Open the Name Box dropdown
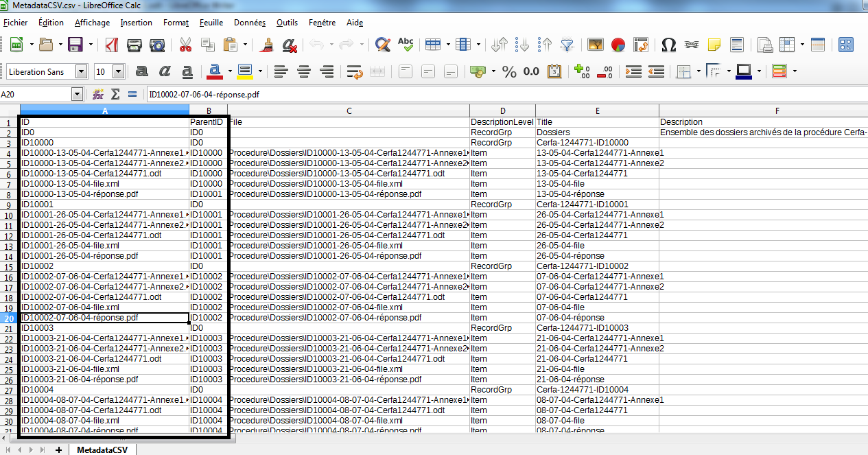Image resolution: width=868 pixels, height=455 pixels. point(77,94)
